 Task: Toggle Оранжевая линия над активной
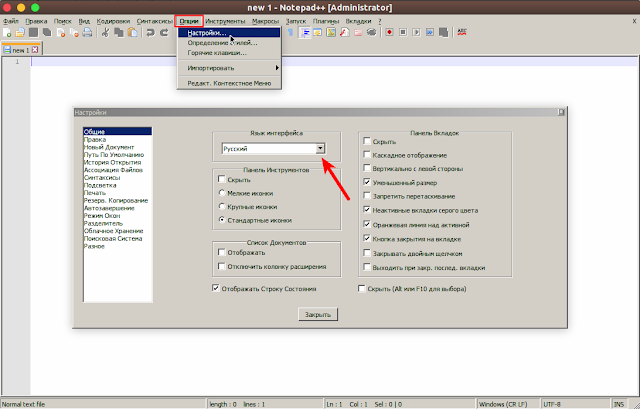click(x=367, y=224)
